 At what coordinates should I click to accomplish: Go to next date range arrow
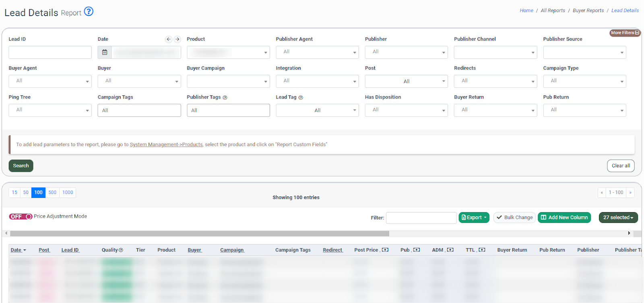point(177,39)
